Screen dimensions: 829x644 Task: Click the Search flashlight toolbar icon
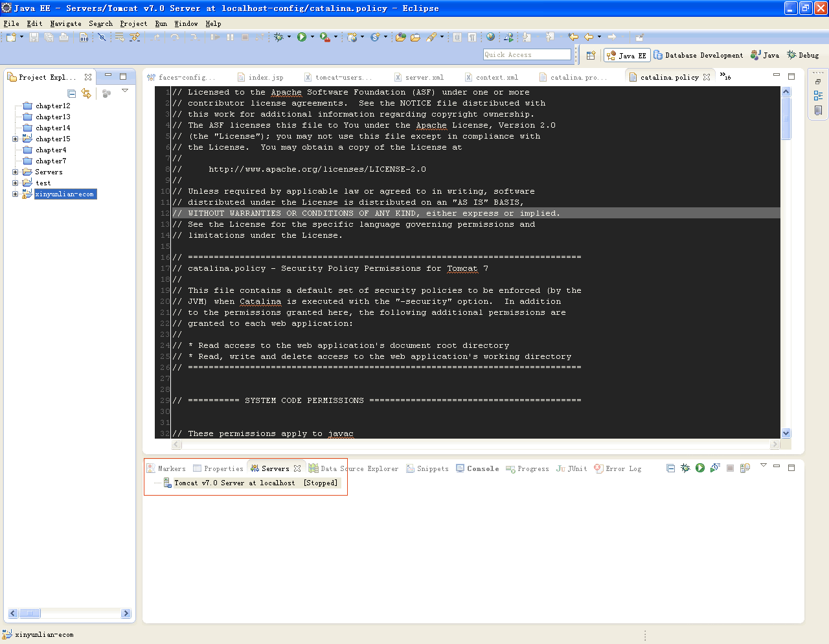click(431, 38)
